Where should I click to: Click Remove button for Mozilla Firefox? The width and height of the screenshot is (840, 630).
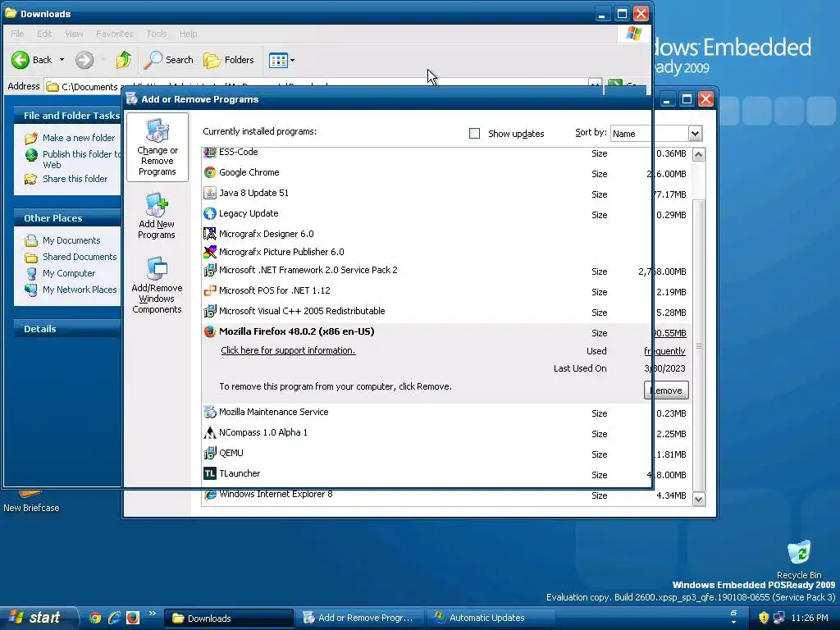coord(666,390)
